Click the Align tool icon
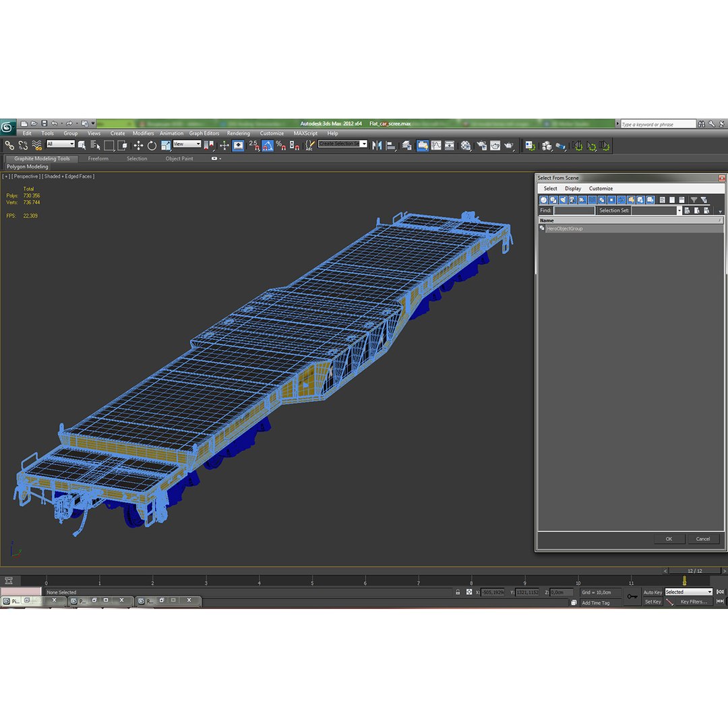728x728 pixels. point(390,146)
